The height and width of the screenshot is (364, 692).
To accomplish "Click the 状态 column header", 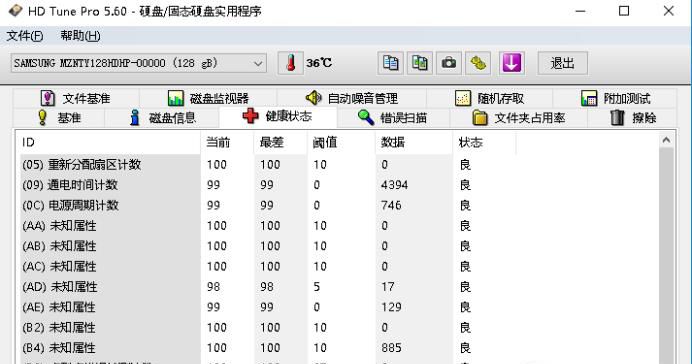I will 484,142.
